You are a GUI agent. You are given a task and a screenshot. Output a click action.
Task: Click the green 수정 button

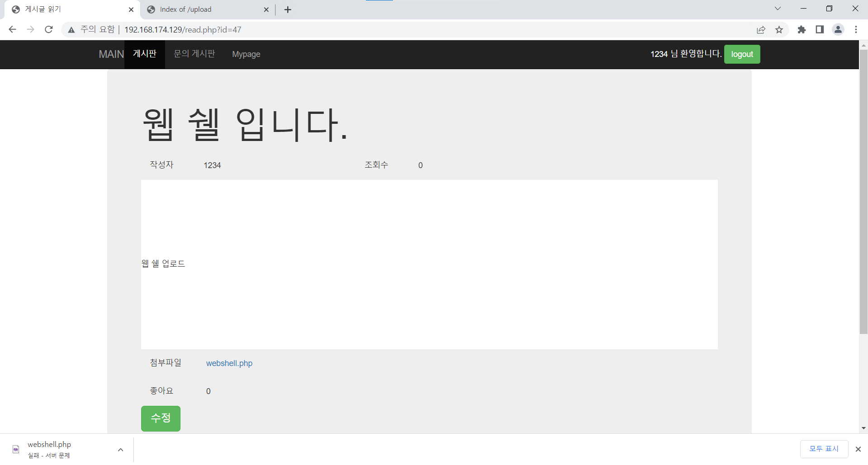(161, 418)
